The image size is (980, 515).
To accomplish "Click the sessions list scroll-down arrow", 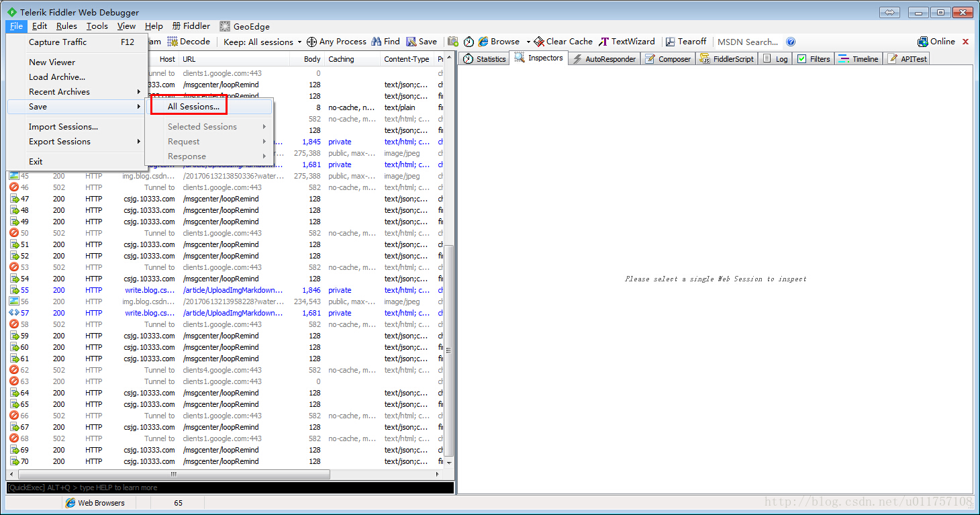I will (x=449, y=463).
